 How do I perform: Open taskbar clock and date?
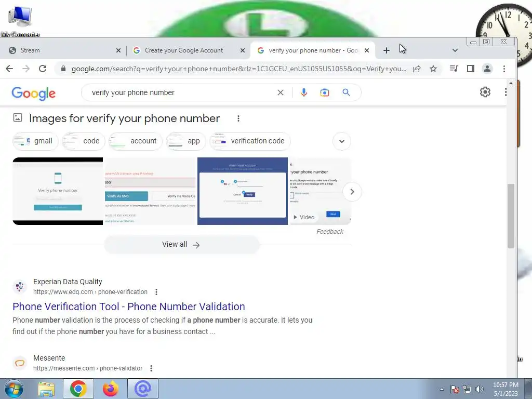[506, 389]
